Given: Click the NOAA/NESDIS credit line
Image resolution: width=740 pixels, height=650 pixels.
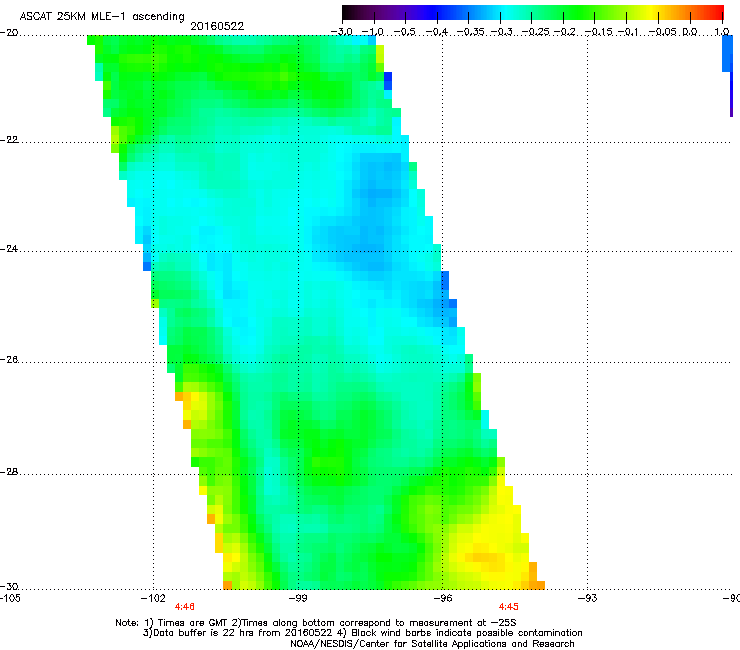Looking at the screenshot, I should pyautogui.click(x=432, y=644).
